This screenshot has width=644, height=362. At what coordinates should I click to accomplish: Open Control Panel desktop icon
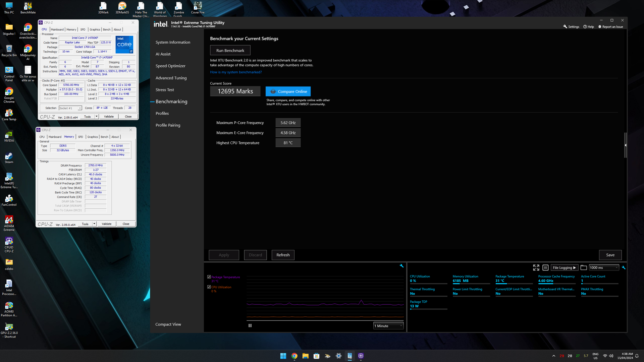pos(9,74)
